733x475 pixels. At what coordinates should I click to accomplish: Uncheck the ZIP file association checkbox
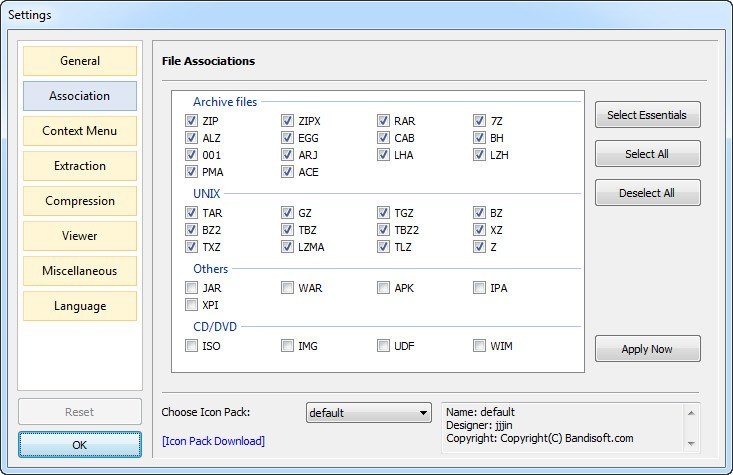coord(192,121)
